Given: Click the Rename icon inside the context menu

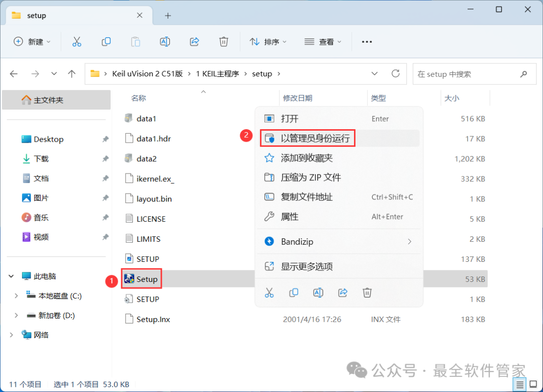Looking at the screenshot, I should coord(318,292).
